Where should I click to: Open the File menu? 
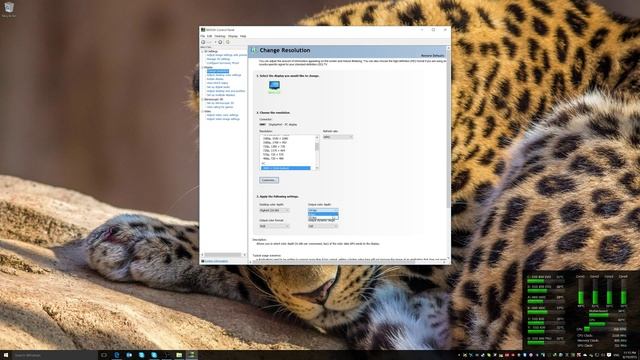click(202, 36)
